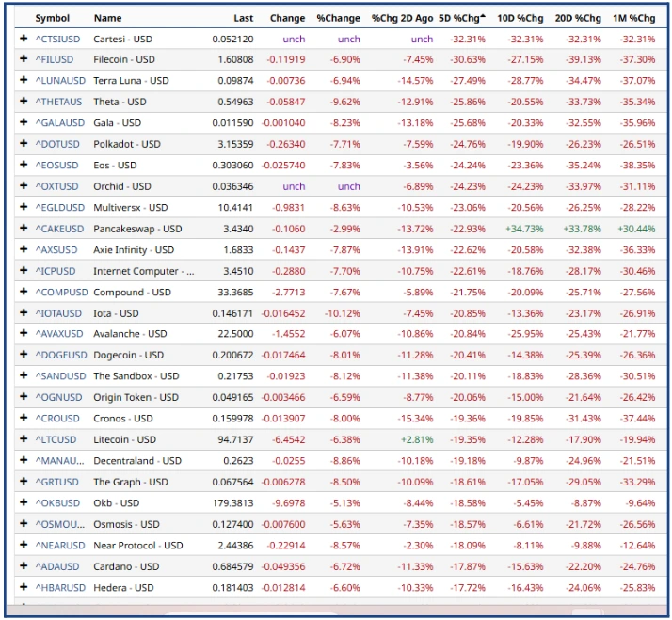Viewport: 672px width, 620px height.
Task: Click plus icon beside ^AVAXUSD
Action: point(24,334)
